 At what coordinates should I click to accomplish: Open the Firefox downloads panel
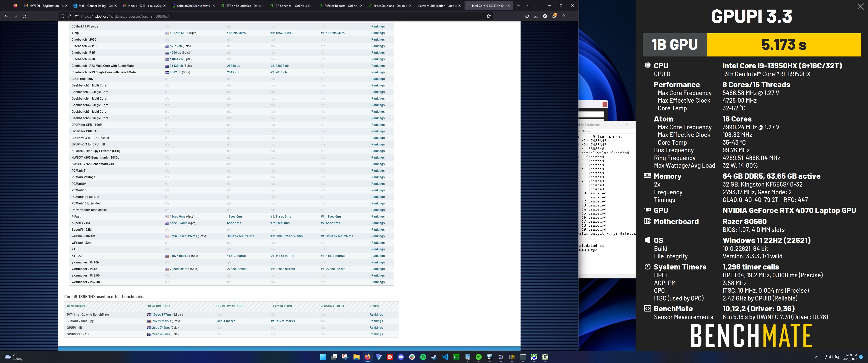click(x=536, y=16)
